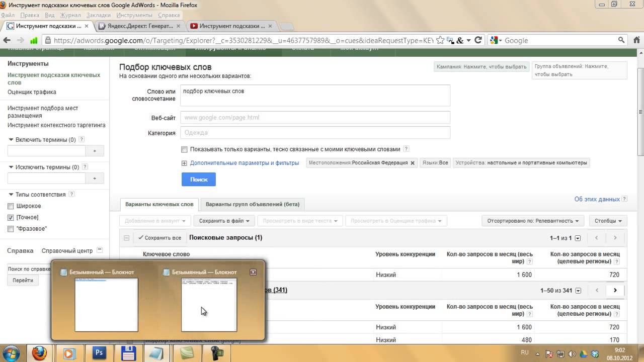Screen dimensions: 644x362
Task: Open the video camera recorder taskbar icon
Action: 217,353
